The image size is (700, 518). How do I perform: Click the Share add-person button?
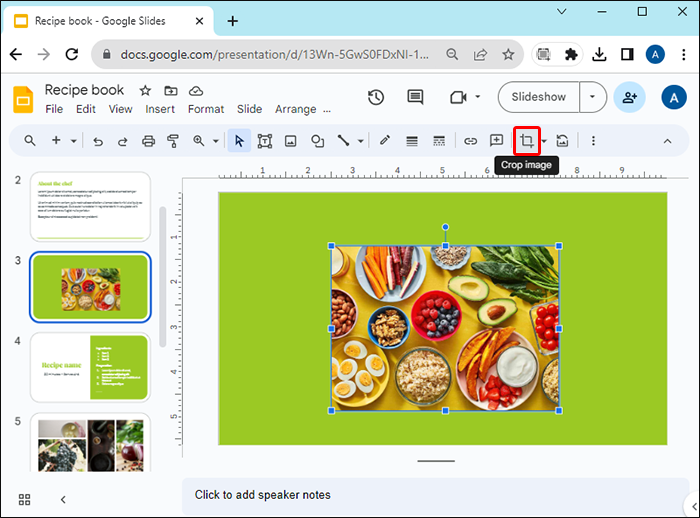[x=629, y=97]
